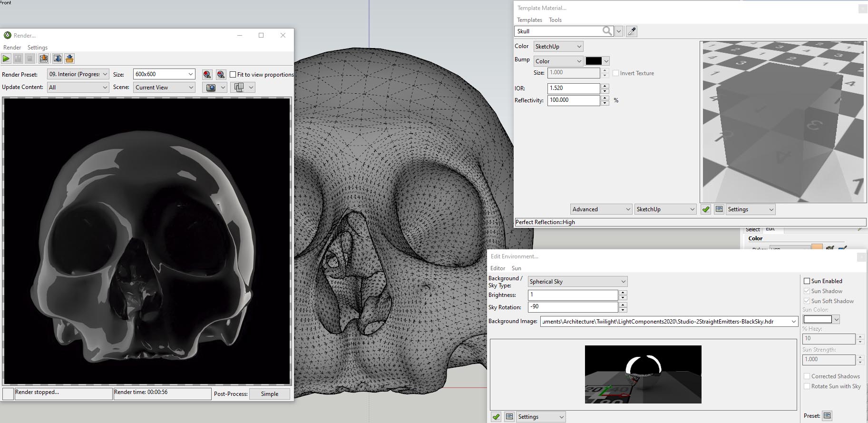Click the Preset list icon in Sun panel
The width and height of the screenshot is (868, 423).
pos(827,416)
